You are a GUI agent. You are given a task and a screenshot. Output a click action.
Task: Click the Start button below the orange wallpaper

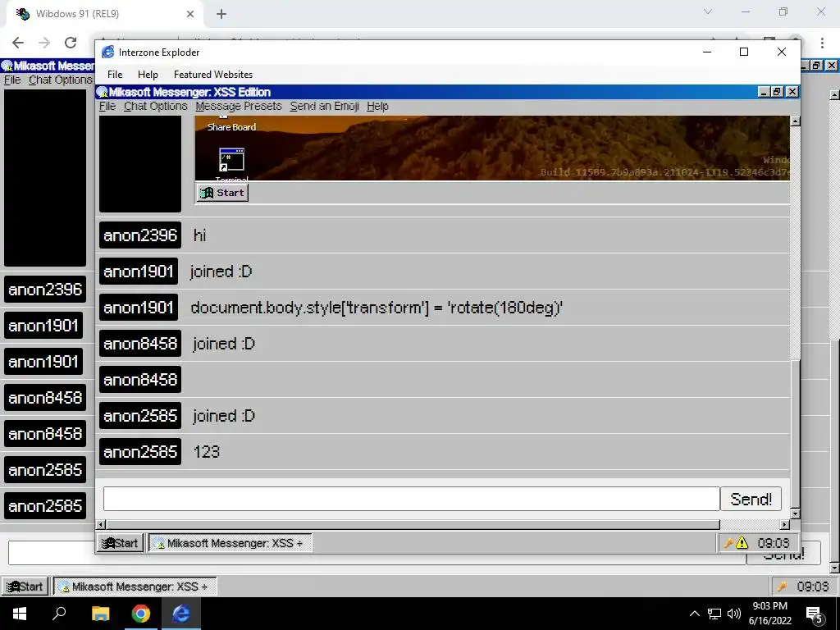tap(222, 193)
